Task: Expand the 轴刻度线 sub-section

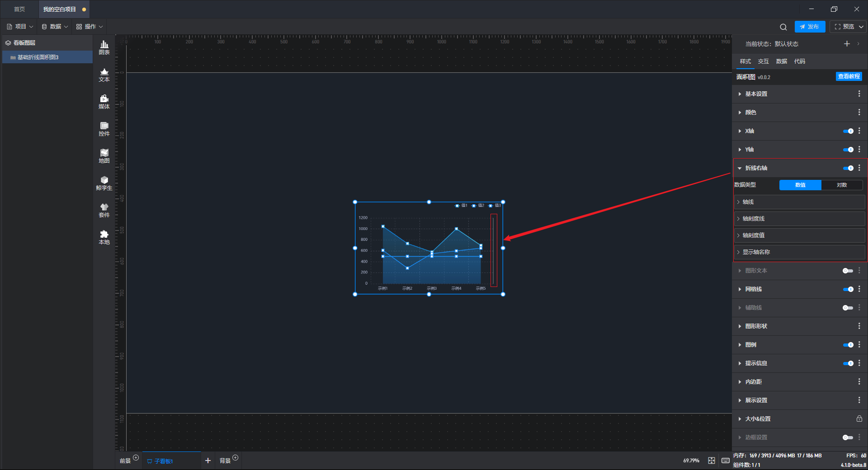Action: (800, 219)
